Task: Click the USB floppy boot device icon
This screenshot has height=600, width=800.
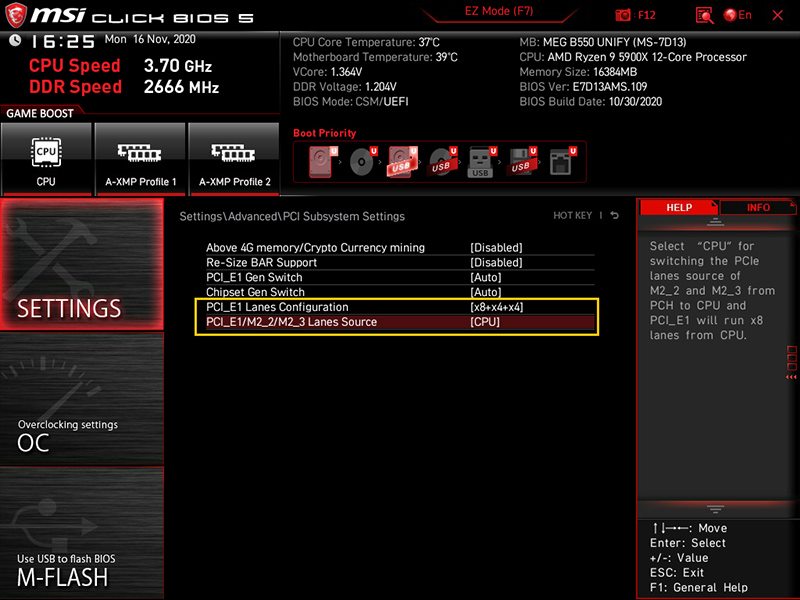Action: tap(521, 162)
